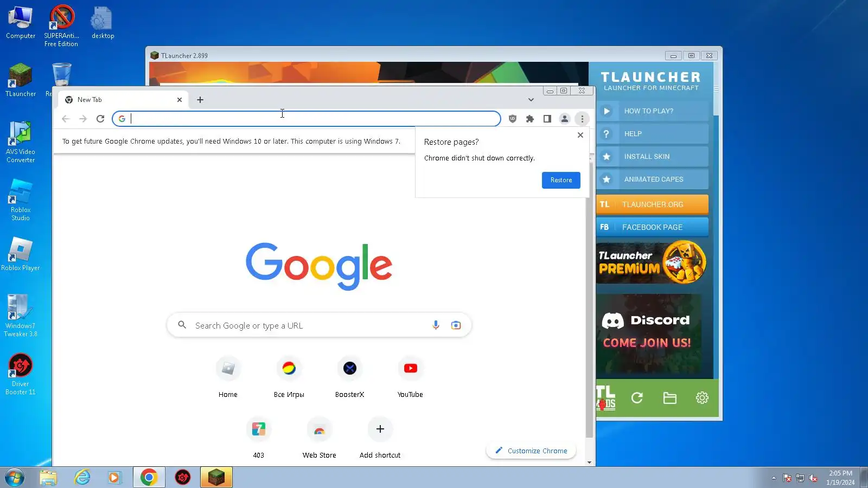Click the TLauncher Premium banner
The width and height of the screenshot is (868, 488).
[x=652, y=262]
